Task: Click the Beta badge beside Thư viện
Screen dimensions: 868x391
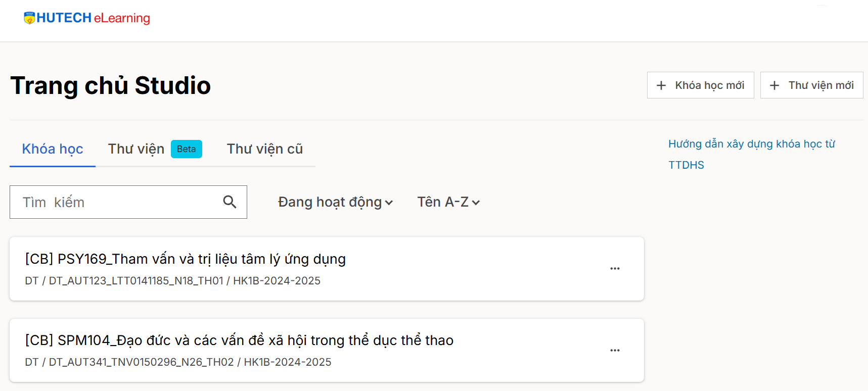Action: (x=186, y=149)
